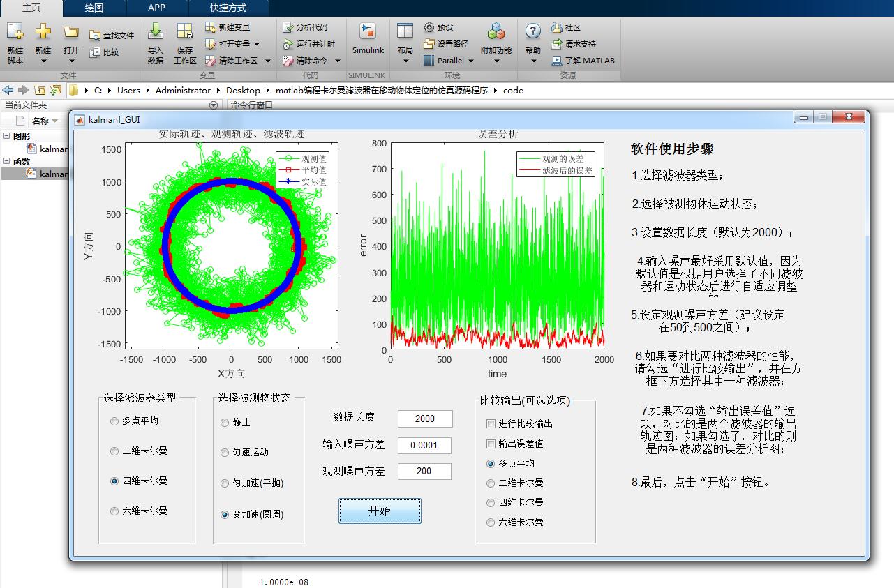
Task: Switch to the 快捷方式 ribbon tab
Action: pos(228,8)
